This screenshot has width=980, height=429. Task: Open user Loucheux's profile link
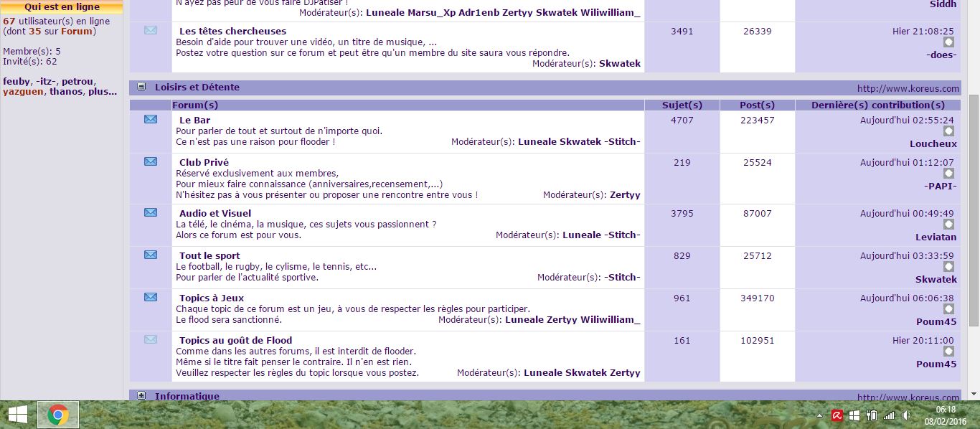pos(933,143)
